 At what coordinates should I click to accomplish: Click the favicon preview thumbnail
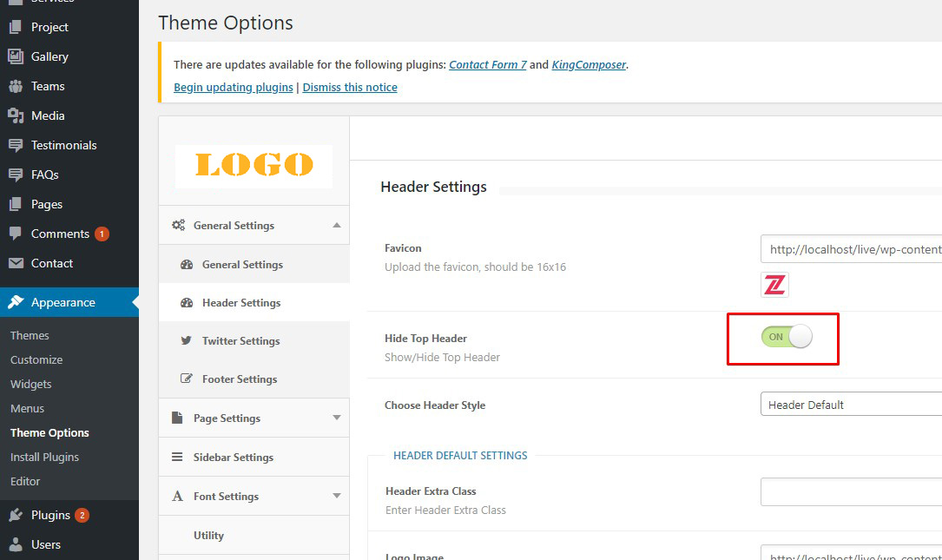[x=774, y=285]
